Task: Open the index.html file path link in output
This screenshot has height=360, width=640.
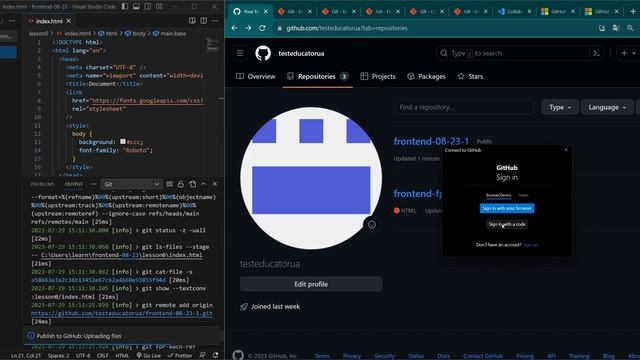Action: [122, 255]
